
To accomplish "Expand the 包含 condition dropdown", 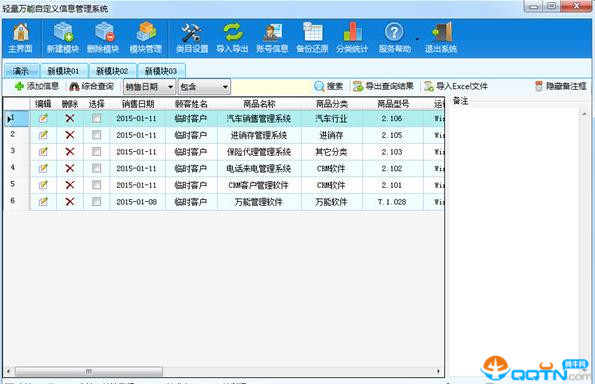I will [x=225, y=87].
